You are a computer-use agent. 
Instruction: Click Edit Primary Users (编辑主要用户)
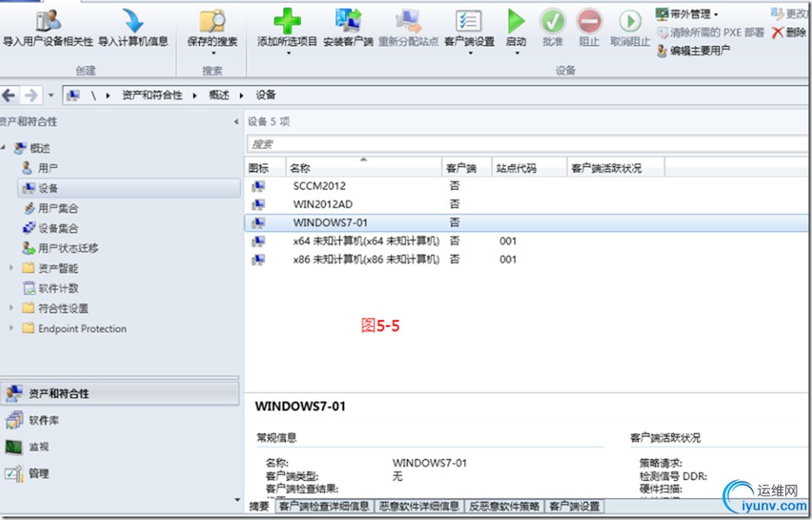[694, 50]
